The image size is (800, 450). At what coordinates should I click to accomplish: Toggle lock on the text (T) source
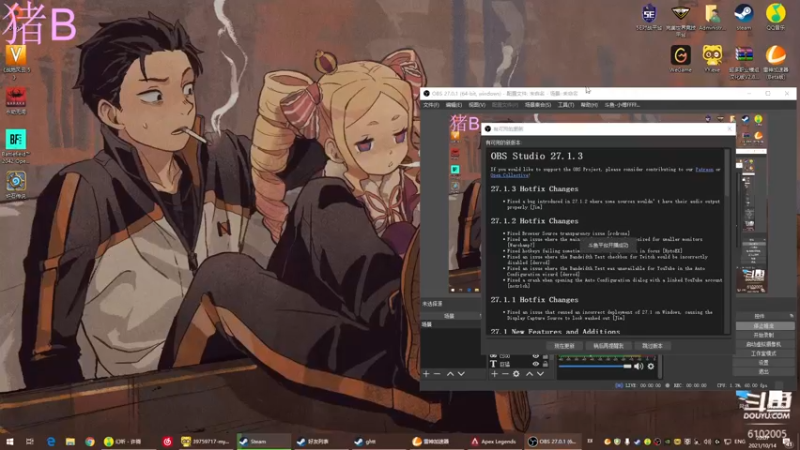pyautogui.click(x=545, y=364)
